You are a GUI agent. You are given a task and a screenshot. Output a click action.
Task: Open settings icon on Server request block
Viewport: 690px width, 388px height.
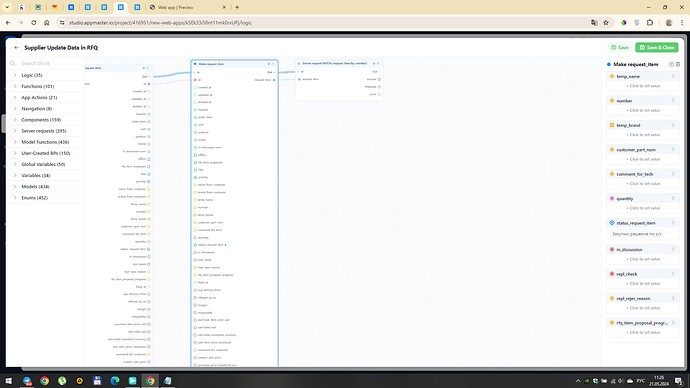(x=374, y=63)
